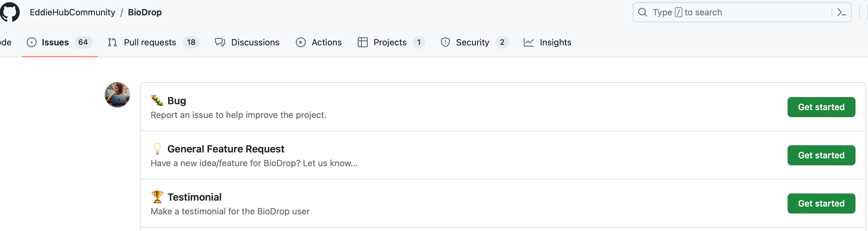Click 'Make a testimonial for the BioDrop user'
The height and width of the screenshot is (231, 868).
point(230,212)
